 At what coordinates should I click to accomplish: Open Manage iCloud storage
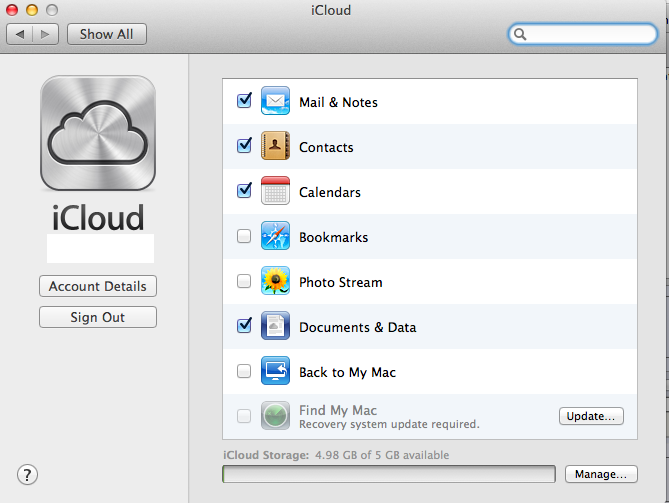tap(601, 474)
